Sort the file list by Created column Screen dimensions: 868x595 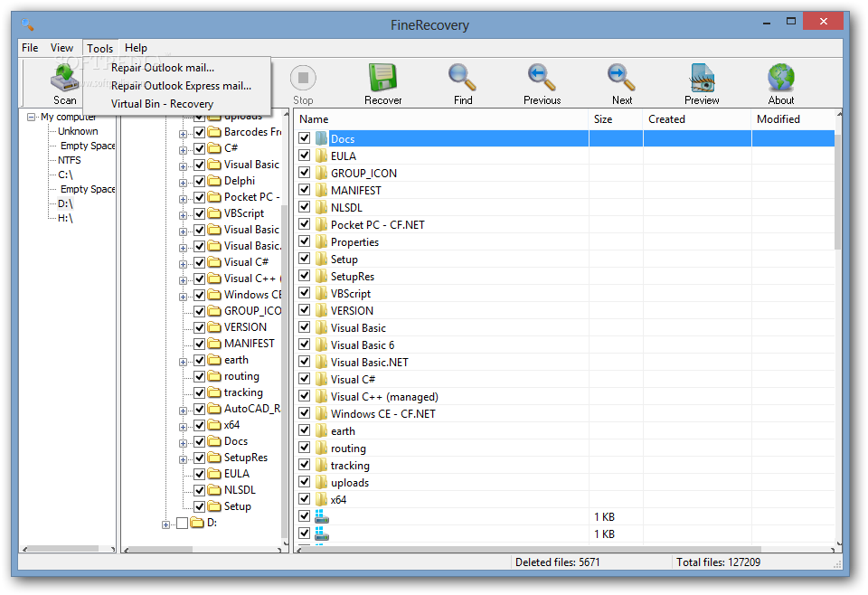pos(697,119)
